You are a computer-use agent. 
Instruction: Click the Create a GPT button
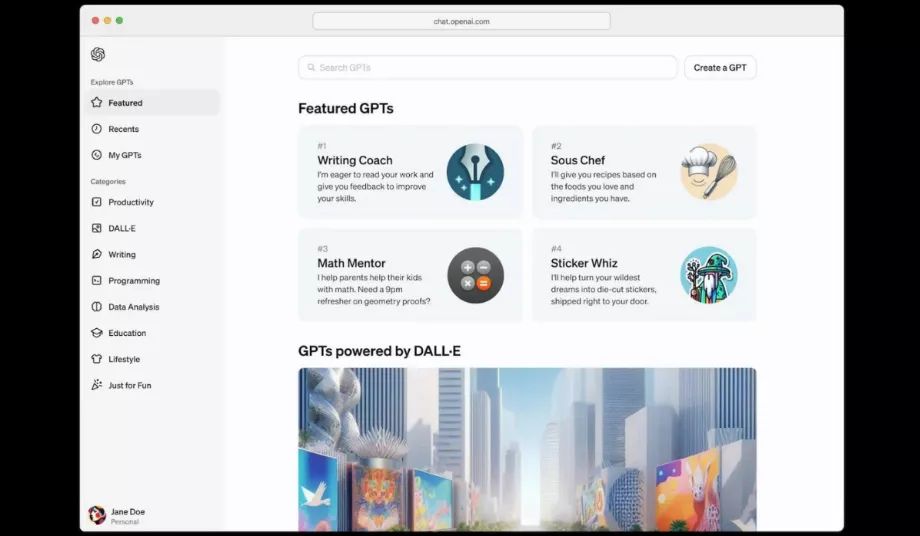720,67
